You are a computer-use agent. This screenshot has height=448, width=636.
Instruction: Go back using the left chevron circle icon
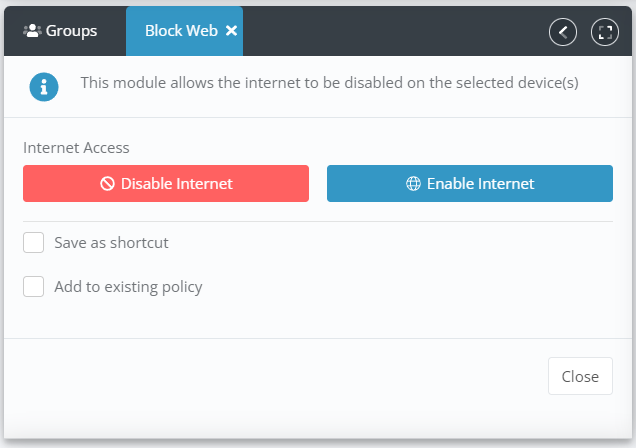point(563,32)
